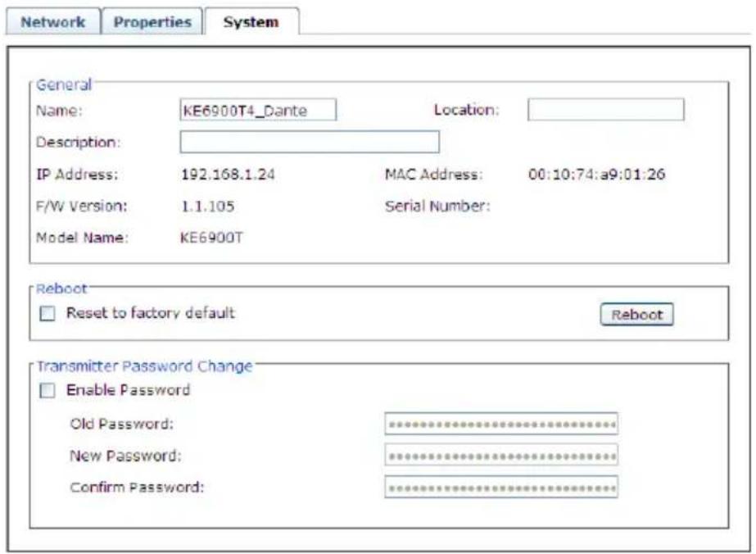756x554 pixels.
Task: Click the General section heading
Action: (x=64, y=85)
